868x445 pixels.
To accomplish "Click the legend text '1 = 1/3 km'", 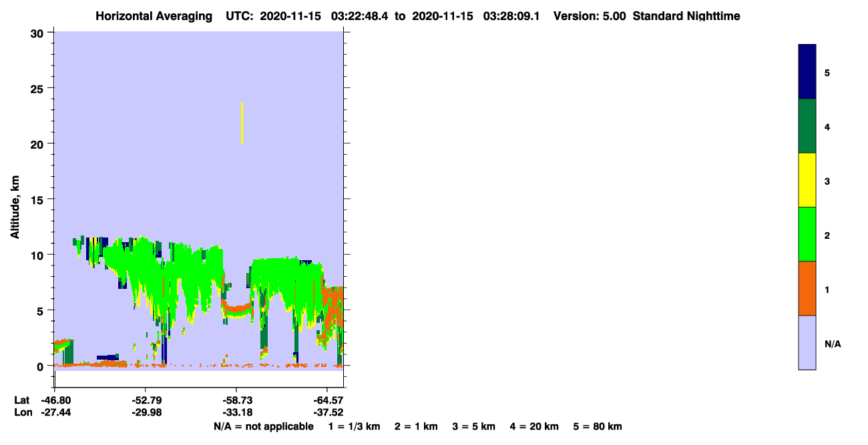I will click(x=355, y=426).
